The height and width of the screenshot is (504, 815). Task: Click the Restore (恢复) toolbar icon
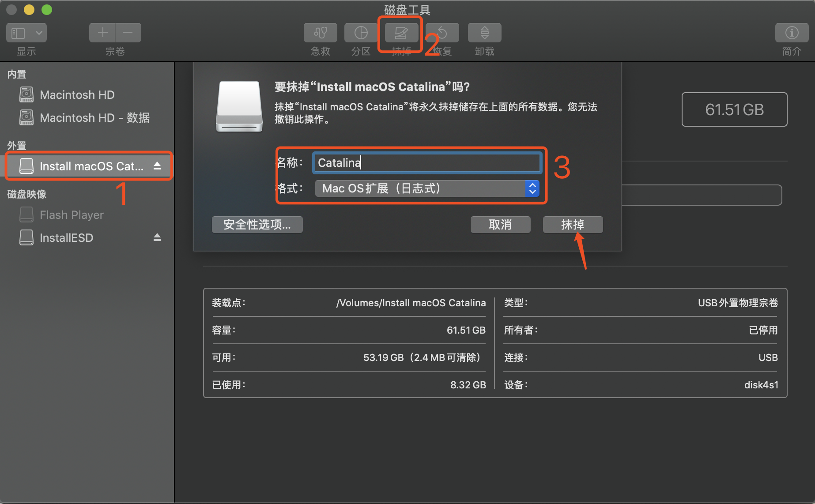442,33
